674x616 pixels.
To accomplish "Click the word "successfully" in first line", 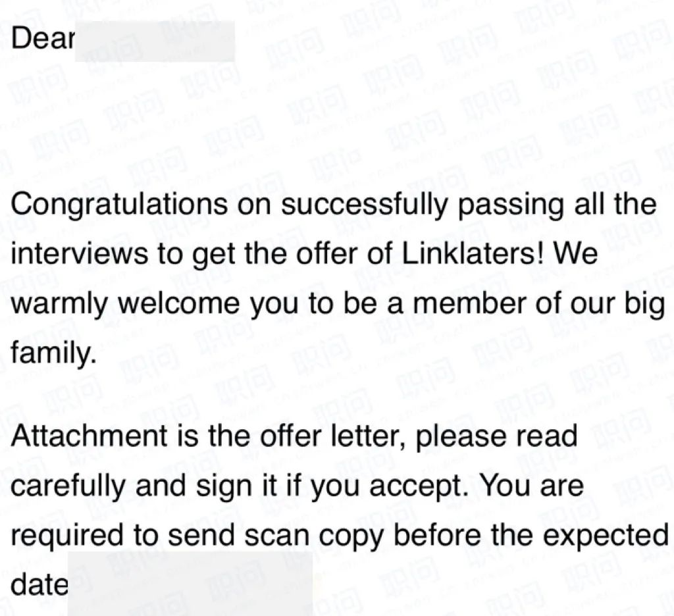I will coord(365,205).
